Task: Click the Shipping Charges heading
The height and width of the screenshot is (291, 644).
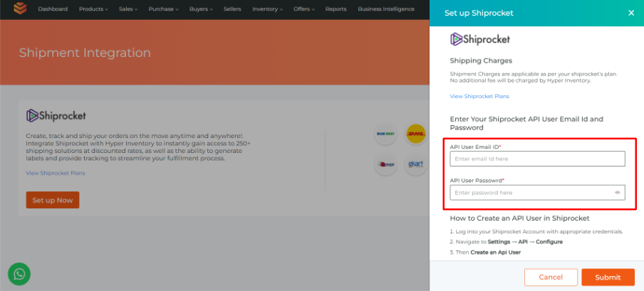Action: (481, 60)
